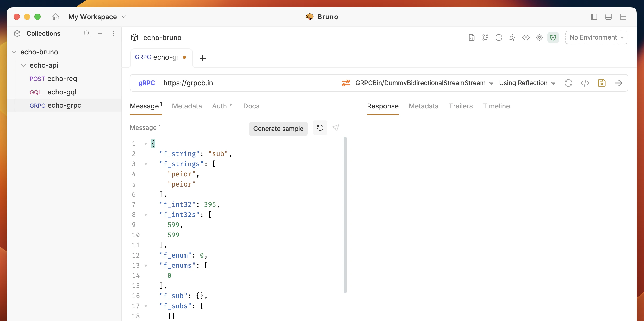Click the save request floppy icon
The width and height of the screenshot is (644, 321).
point(602,83)
